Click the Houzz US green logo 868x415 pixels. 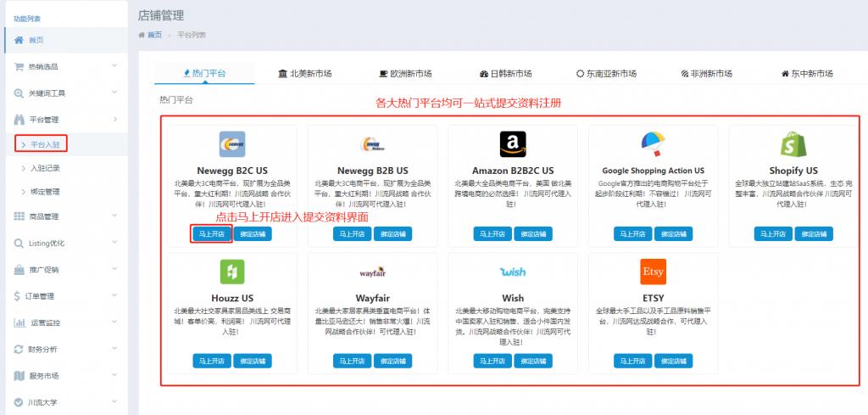[232, 272]
